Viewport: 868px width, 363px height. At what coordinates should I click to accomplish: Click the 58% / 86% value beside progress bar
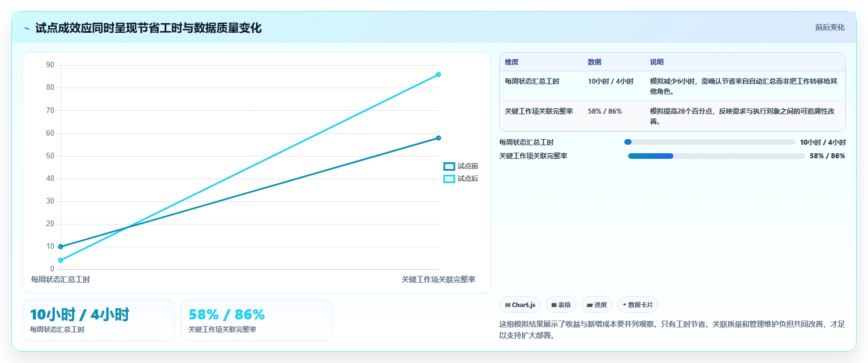coord(827,156)
